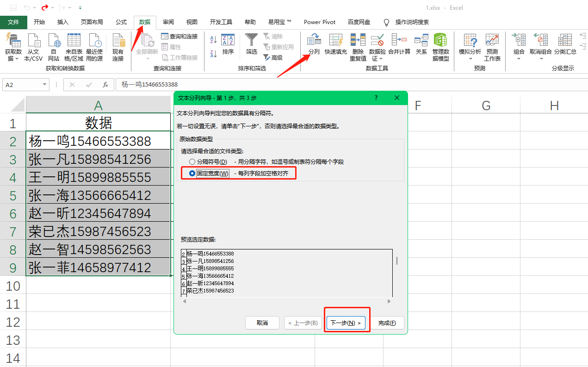Viewport: 588px width, 367px height.
Task: Click cell containing 王一明15899885555
Action: point(98,177)
